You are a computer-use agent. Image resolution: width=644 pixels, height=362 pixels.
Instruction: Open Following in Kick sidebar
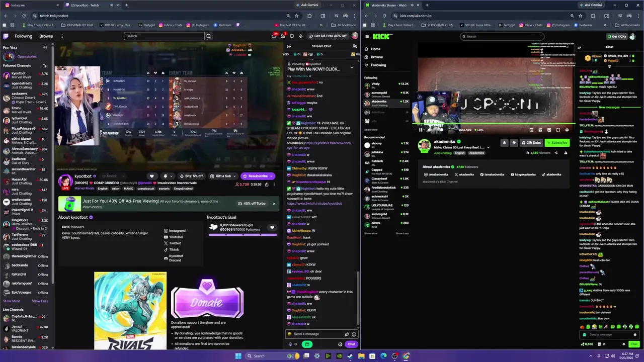pos(375,65)
